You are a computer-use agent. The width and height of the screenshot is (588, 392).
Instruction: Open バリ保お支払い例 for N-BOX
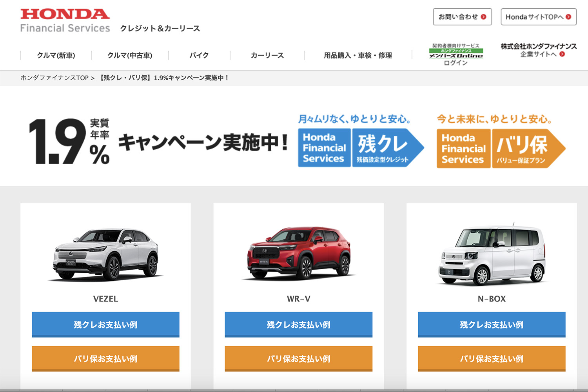coord(492,358)
